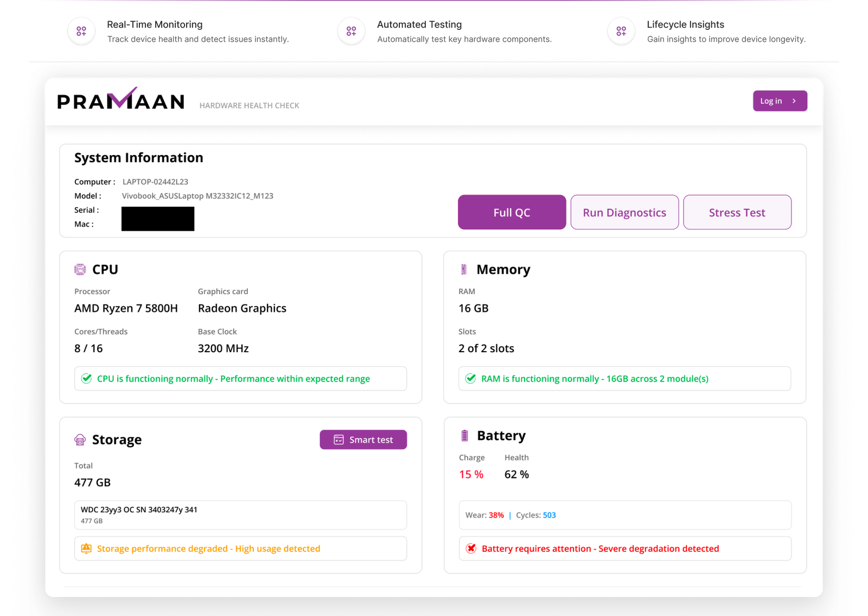Click the Real-Time Monitoring circular icon
The height and width of the screenshot is (616, 868).
(81, 31)
